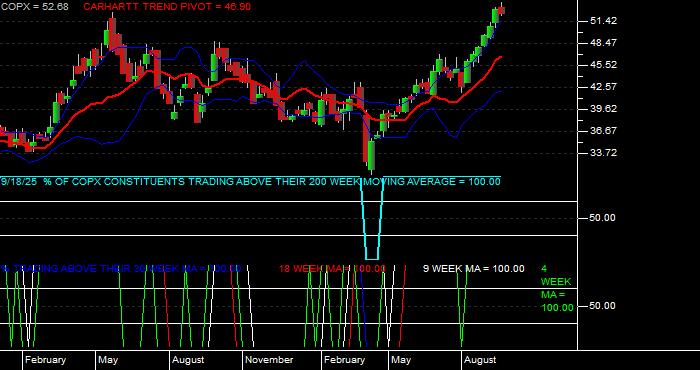The image size is (700, 370).
Task: Click the first May date marker
Action: [x=108, y=360]
